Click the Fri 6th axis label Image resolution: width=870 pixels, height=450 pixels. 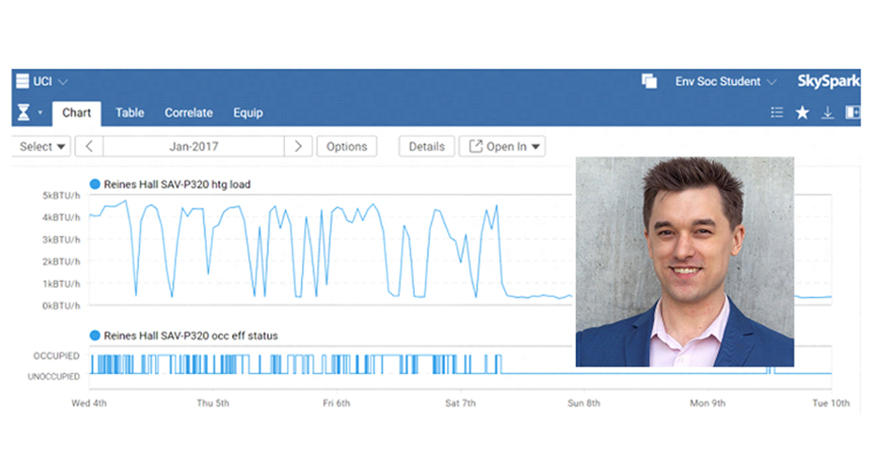(336, 403)
